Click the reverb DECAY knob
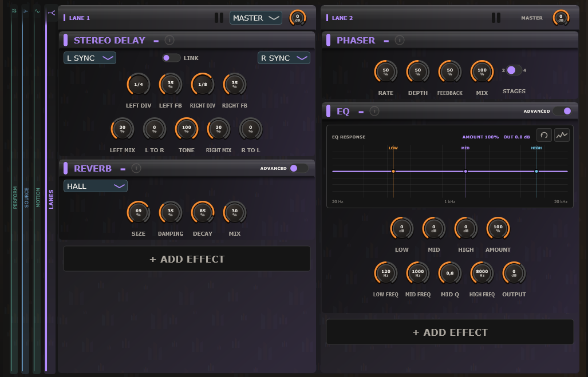This screenshot has width=588, height=377. 203,213
